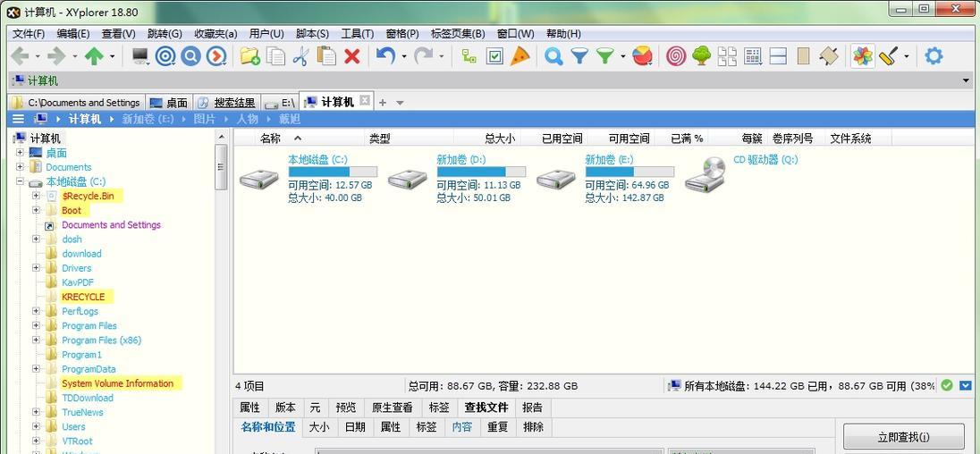Click the 本地磁盘 (C:) usage bar
Viewport: 980px width, 454px height.
coord(333,172)
